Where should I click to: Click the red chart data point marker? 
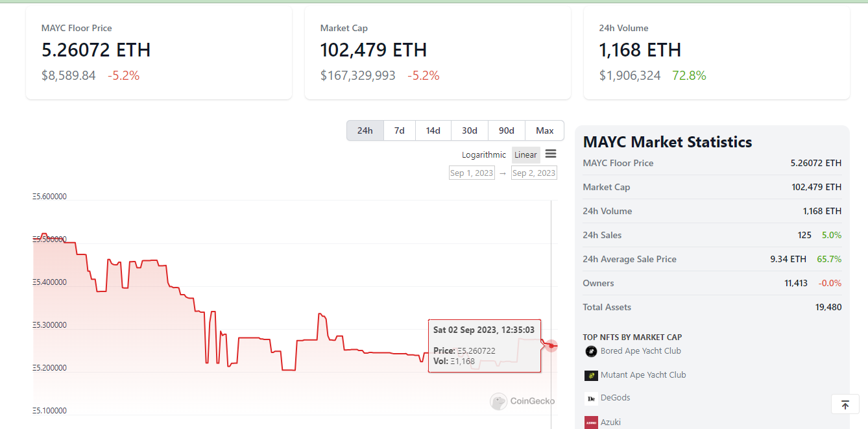(551, 346)
